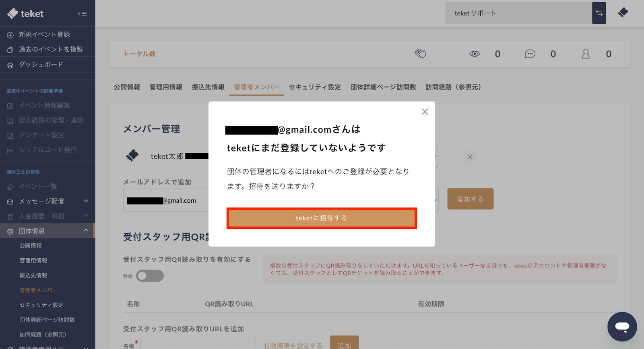Open sidebar submenu item 振込先情報
Image resolution: width=644 pixels, height=349 pixels.
click(33, 275)
